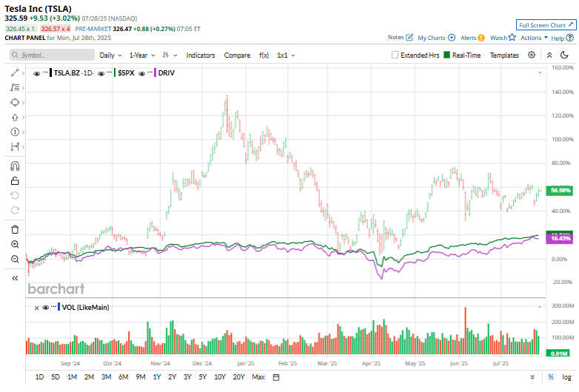Select the 1D time range
Image resolution: width=579 pixels, height=392 pixels.
(39, 377)
